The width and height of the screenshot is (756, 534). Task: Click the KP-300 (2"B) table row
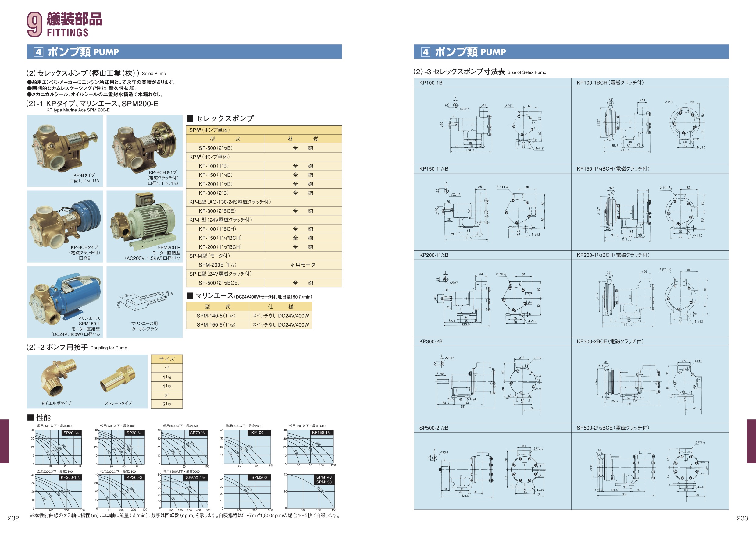click(264, 193)
